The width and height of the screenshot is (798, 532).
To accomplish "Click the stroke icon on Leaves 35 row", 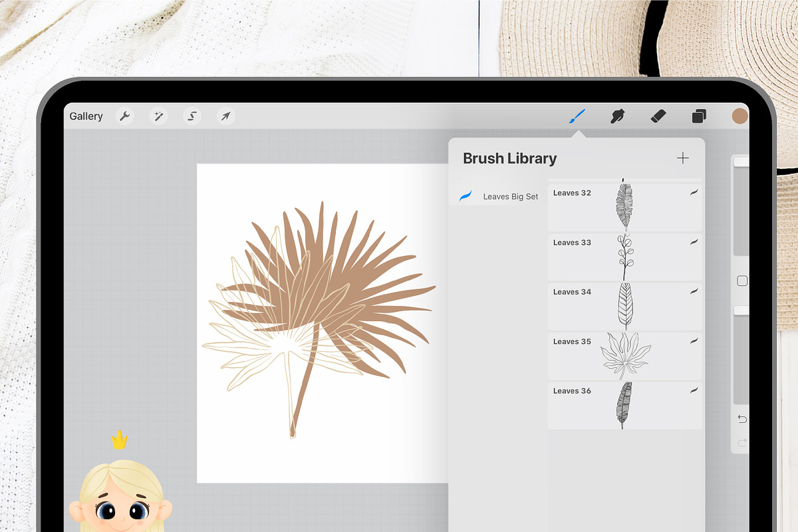I will (694, 341).
